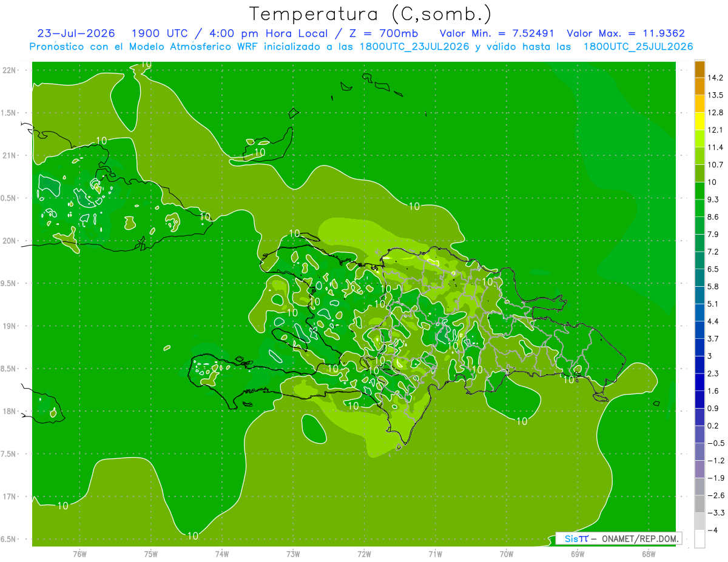728x562 pixels.
Task: Click the '12.1' colorbar label
Action: tap(716, 130)
